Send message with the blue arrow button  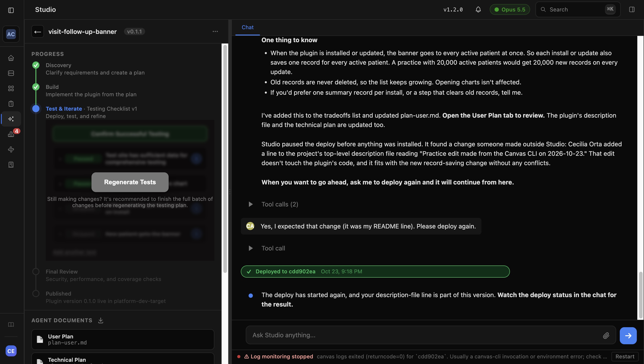(x=628, y=336)
